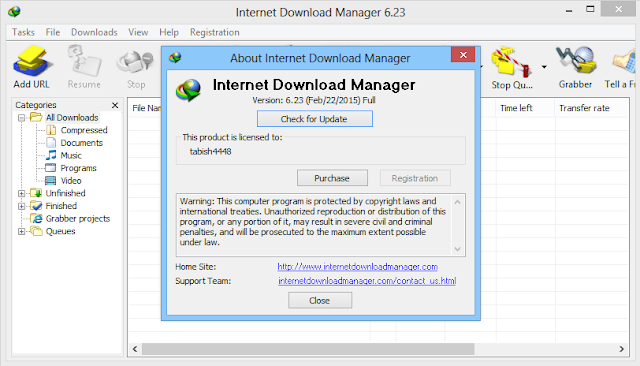Select the Documents category icon

[x=51, y=142]
